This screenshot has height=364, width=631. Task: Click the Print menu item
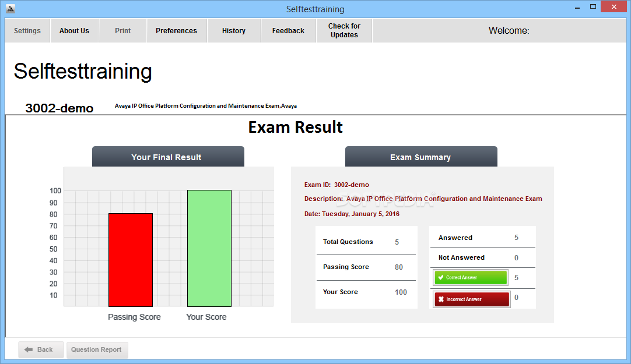[122, 30]
